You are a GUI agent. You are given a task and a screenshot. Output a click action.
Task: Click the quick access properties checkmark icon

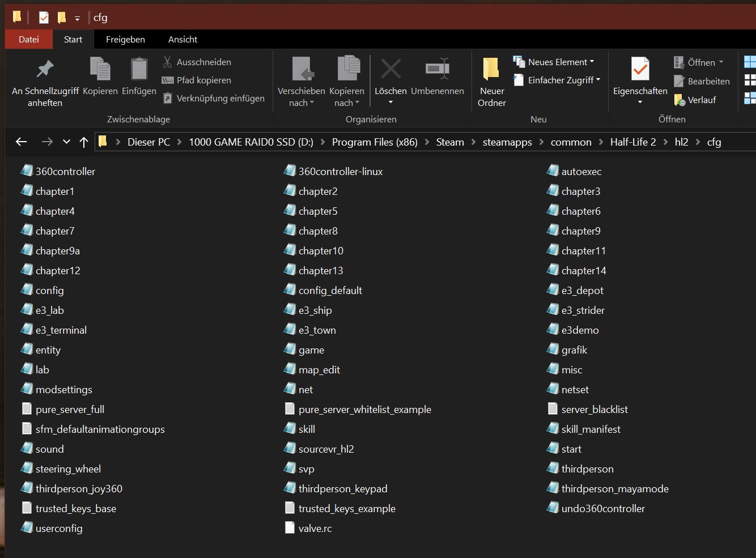click(44, 18)
